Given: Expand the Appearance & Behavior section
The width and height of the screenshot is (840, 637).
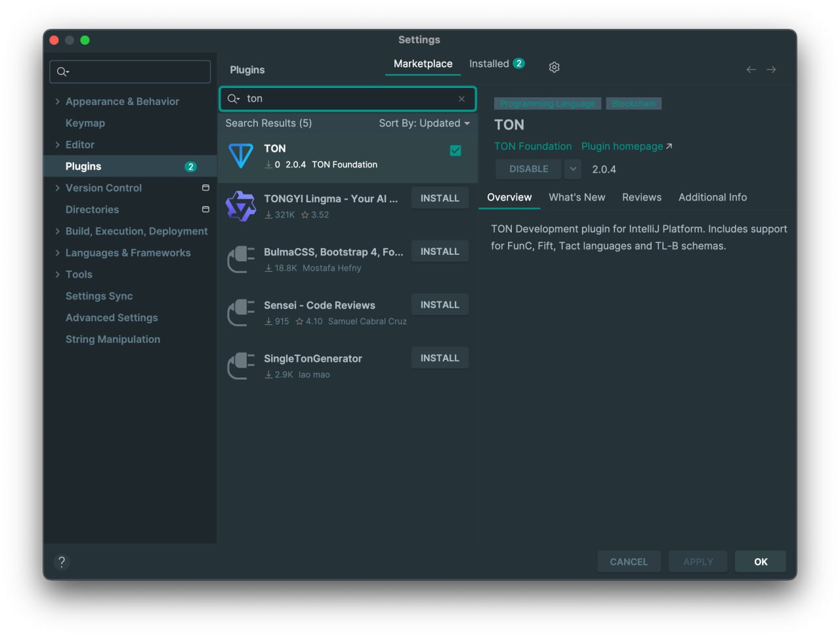Looking at the screenshot, I should tap(58, 102).
